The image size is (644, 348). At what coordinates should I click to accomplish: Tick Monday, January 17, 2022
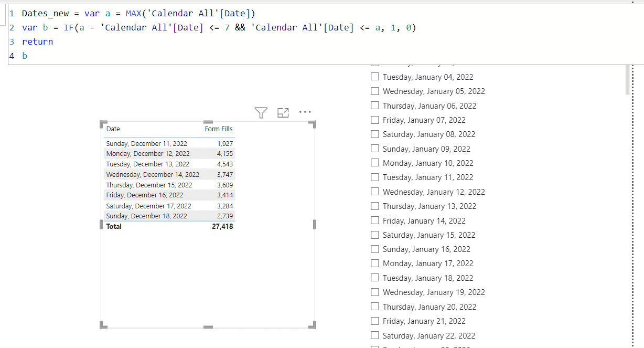point(374,263)
